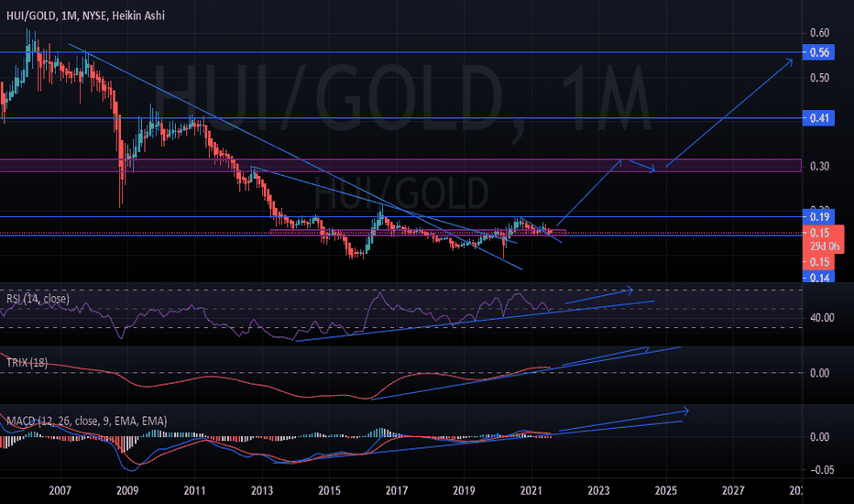Image resolution: width=854 pixels, height=504 pixels.
Task: Click the 0.00 value on the TRIX scale
Action: point(820,373)
